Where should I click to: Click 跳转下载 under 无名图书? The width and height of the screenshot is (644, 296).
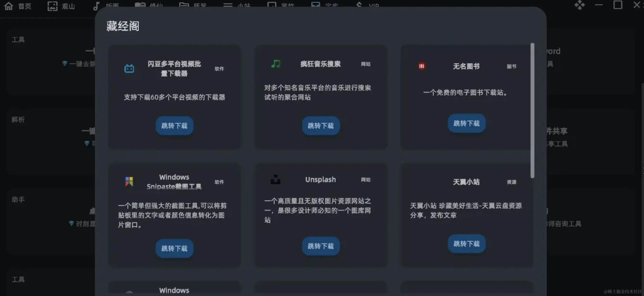click(466, 123)
